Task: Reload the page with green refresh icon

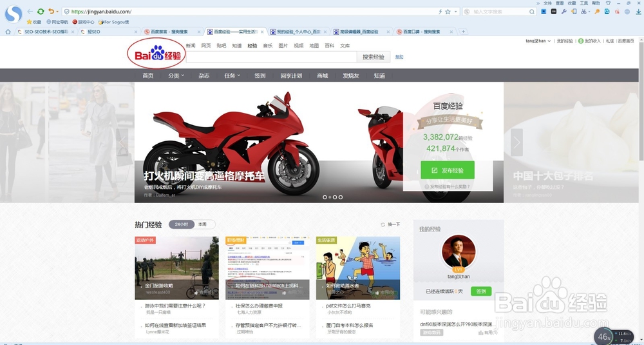Action: (x=41, y=12)
